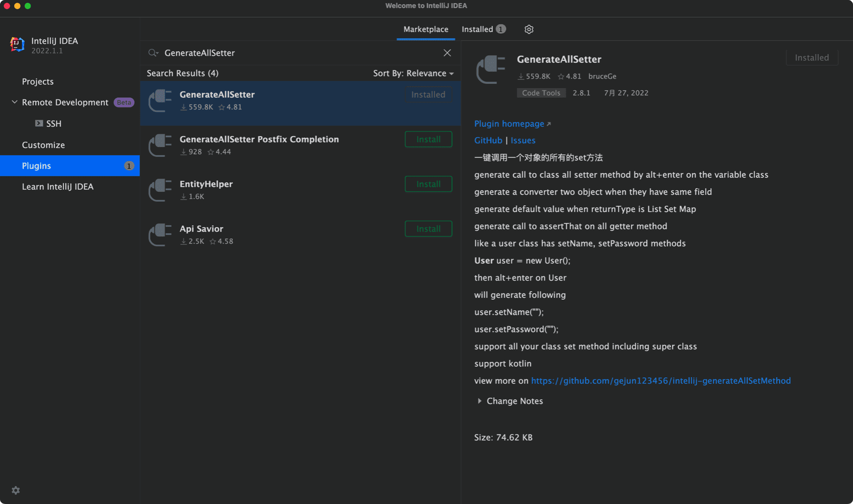Click the 4.81 rating in details panel
The height and width of the screenshot is (504, 853).
(569, 76)
